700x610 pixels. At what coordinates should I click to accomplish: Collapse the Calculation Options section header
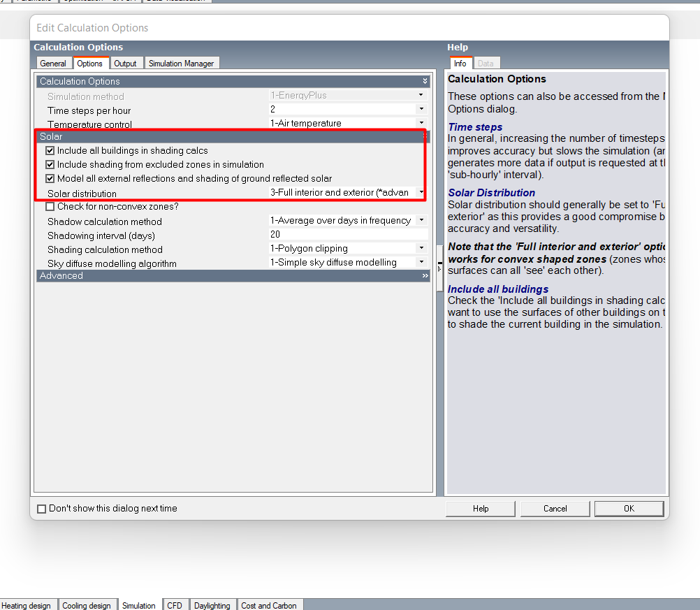coord(233,81)
